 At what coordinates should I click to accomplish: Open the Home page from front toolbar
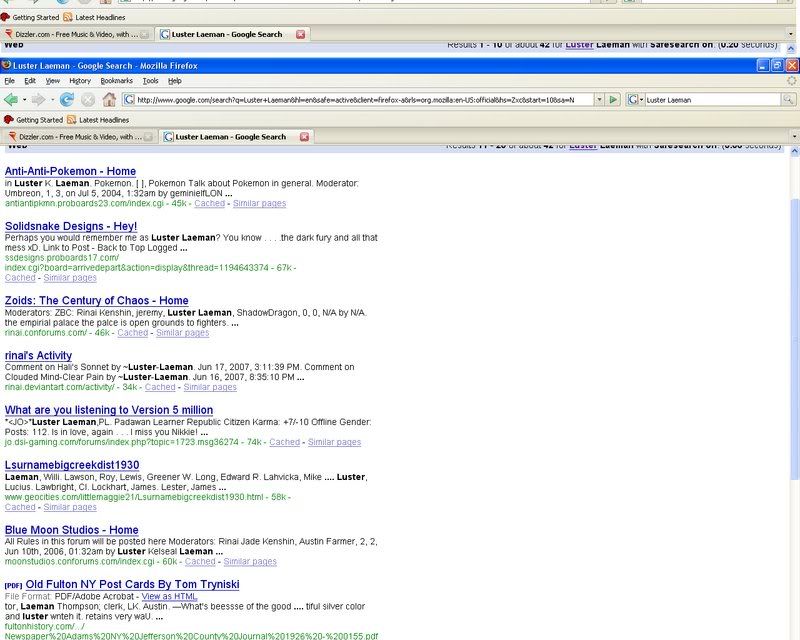[x=109, y=100]
